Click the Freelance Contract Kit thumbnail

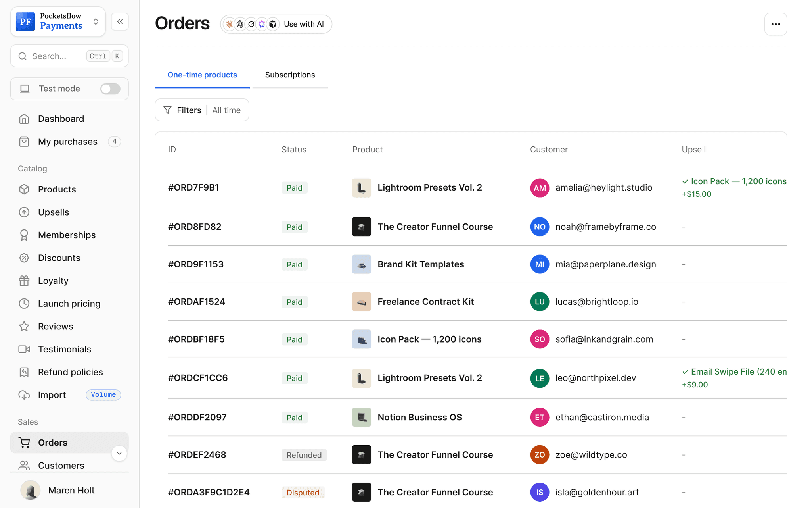click(361, 302)
